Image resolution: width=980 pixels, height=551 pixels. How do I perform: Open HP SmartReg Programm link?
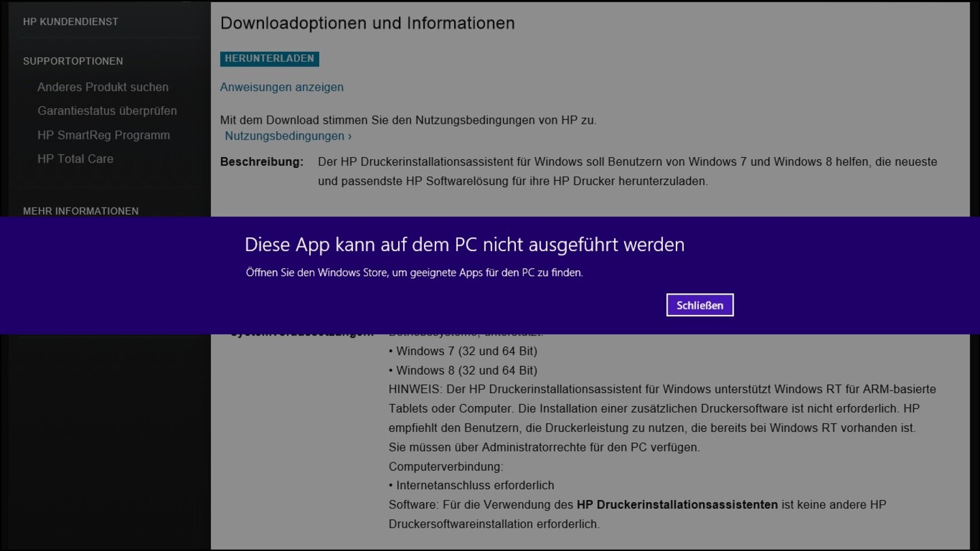(103, 135)
